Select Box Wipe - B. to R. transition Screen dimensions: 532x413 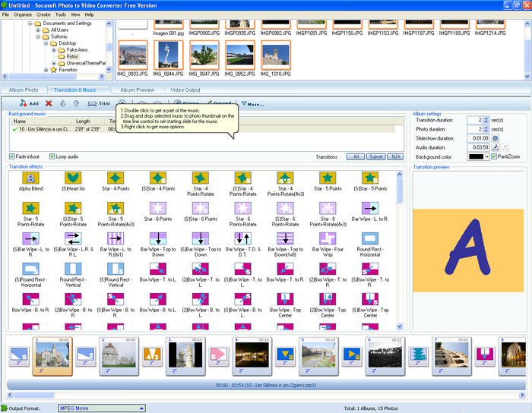[x=31, y=303]
